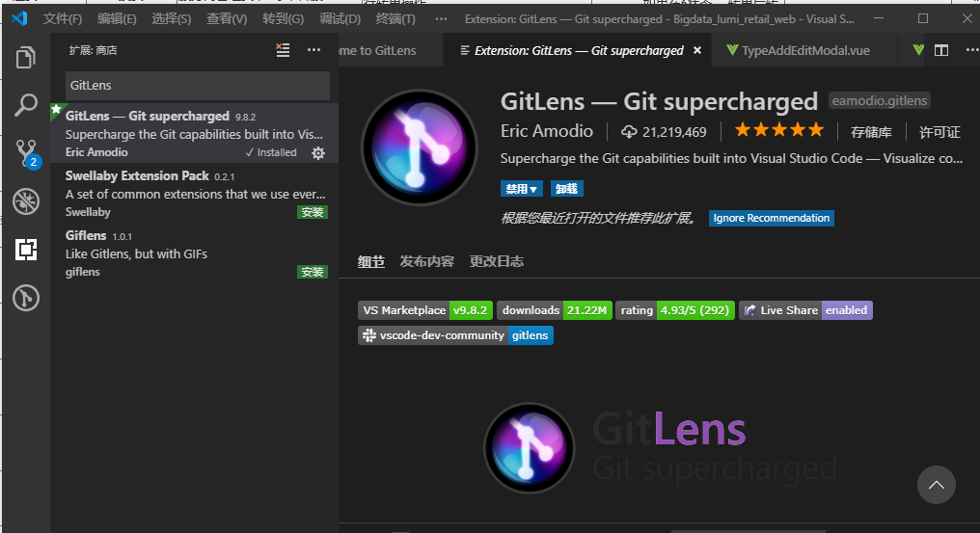Open editor more actions ellipsis
Image resolution: width=980 pixels, height=533 pixels.
coord(972,50)
